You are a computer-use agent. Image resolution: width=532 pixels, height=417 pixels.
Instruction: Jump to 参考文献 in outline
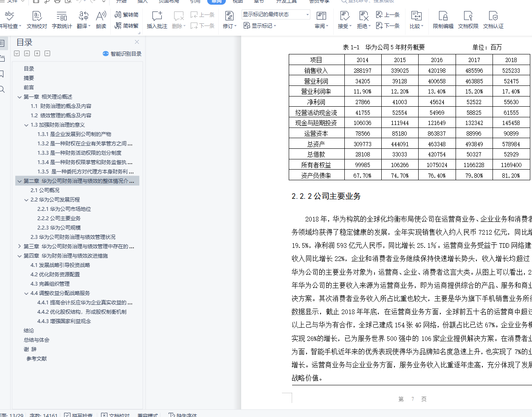[37, 359]
